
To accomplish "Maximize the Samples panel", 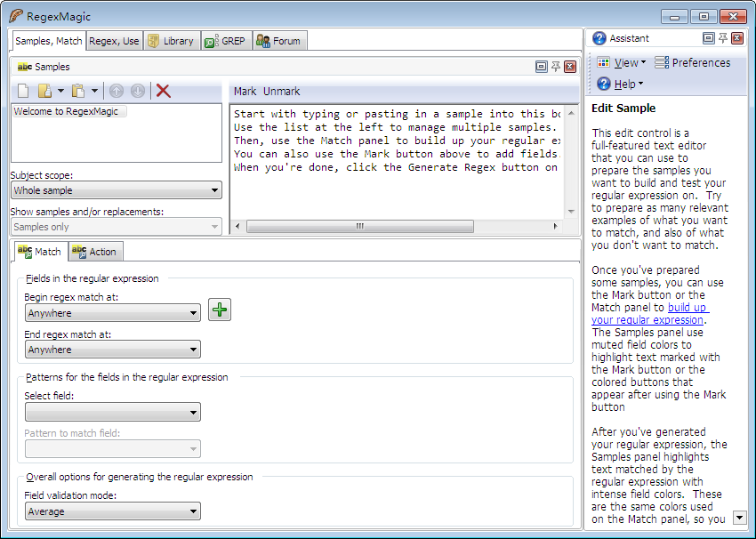I will coord(542,67).
